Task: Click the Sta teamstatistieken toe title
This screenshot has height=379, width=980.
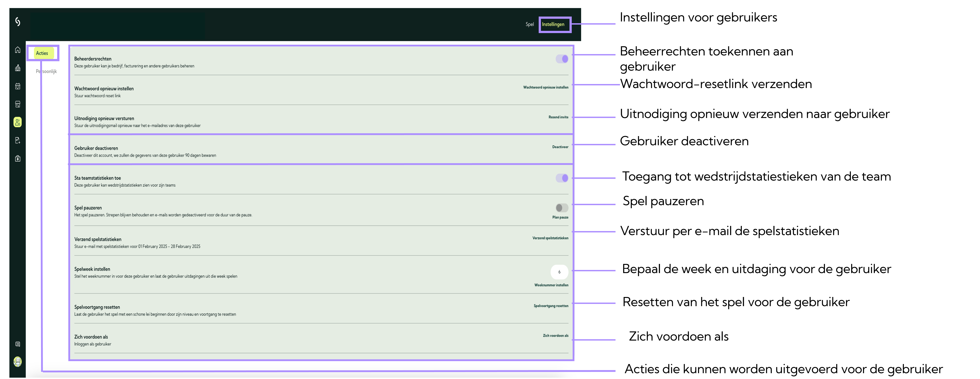Action: click(97, 178)
